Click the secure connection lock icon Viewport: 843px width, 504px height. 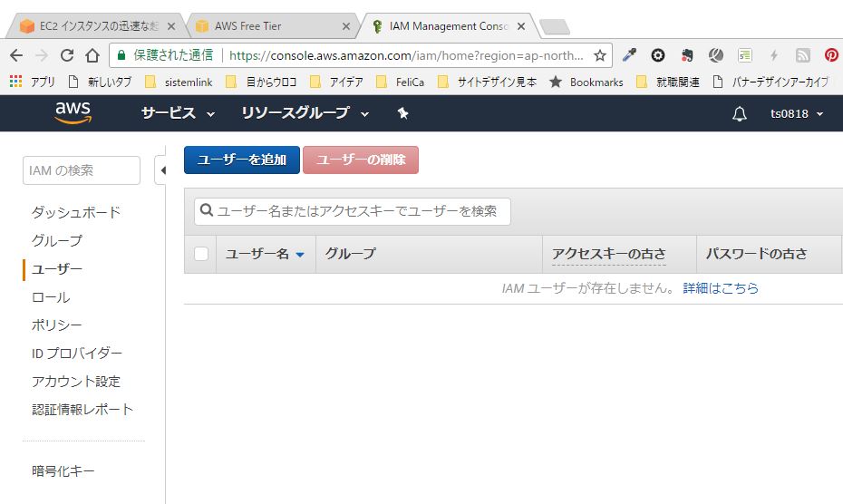point(121,55)
